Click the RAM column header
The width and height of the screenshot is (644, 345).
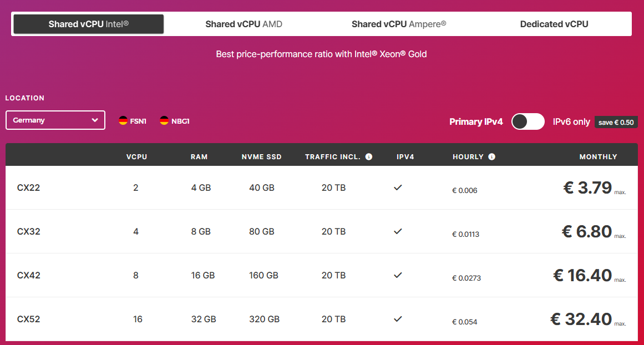(x=199, y=157)
